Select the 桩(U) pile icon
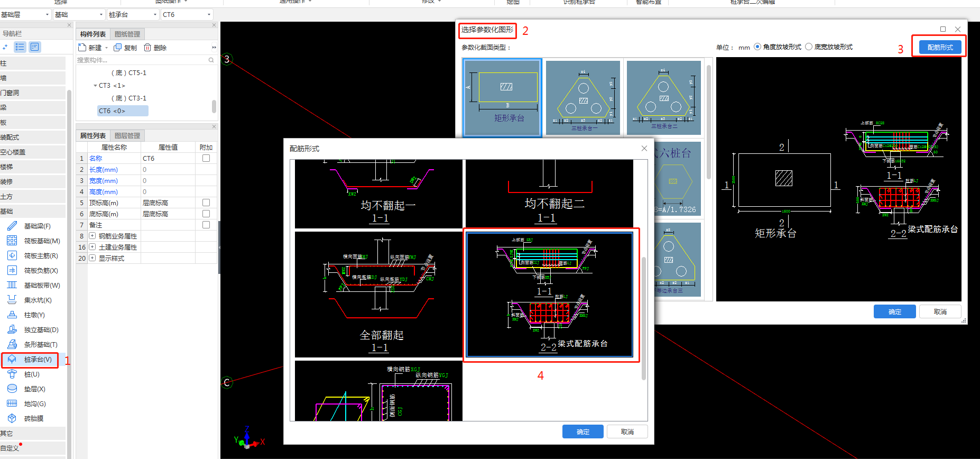980x459 pixels. coord(12,374)
